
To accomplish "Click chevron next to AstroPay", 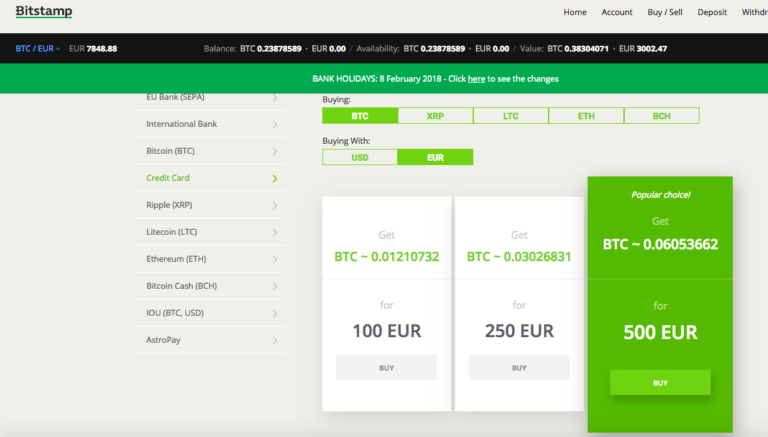I will click(275, 340).
